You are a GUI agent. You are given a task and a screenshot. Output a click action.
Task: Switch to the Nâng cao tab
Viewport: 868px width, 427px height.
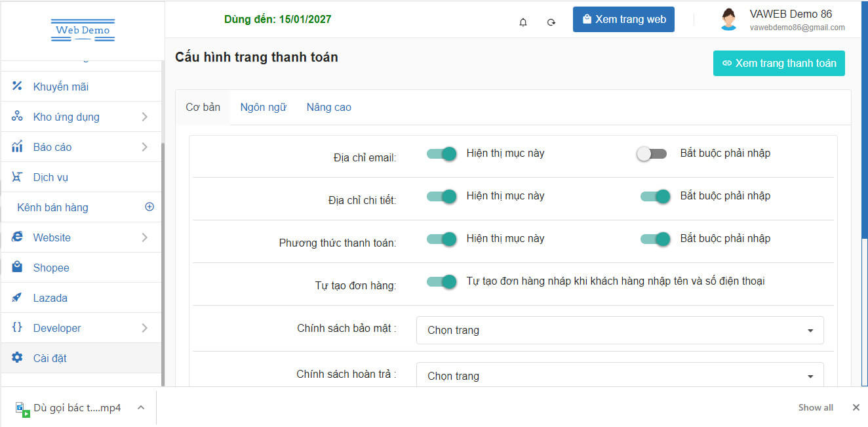328,108
